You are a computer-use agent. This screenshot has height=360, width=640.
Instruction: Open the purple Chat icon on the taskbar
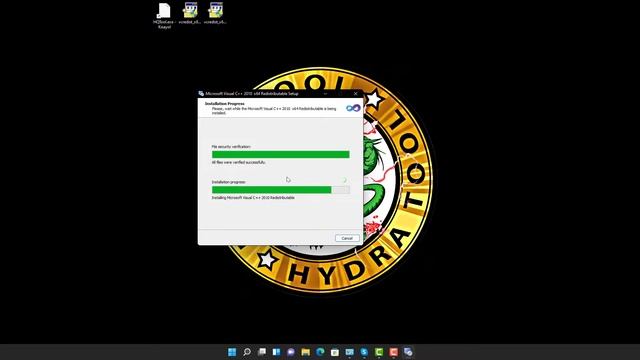pyautogui.click(x=291, y=352)
